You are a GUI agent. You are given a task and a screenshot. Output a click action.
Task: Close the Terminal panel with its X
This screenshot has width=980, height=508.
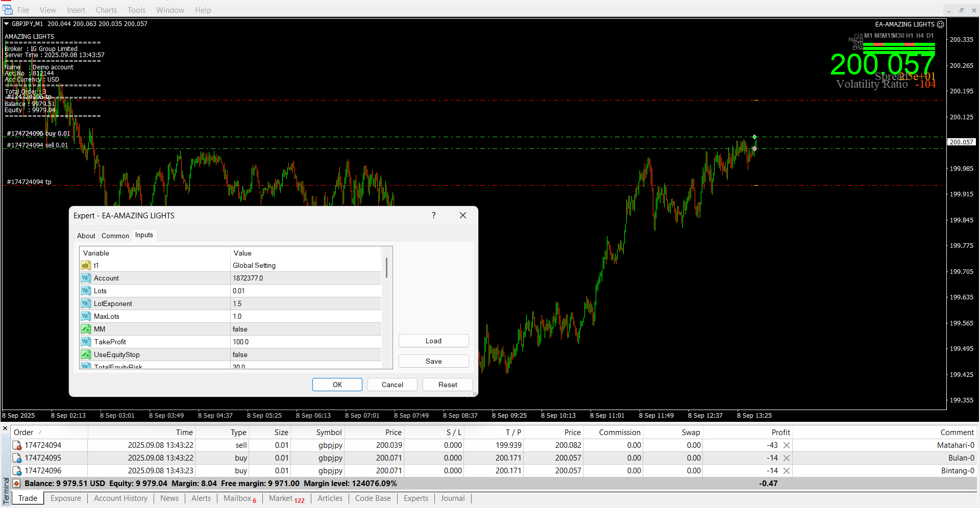click(x=5, y=428)
